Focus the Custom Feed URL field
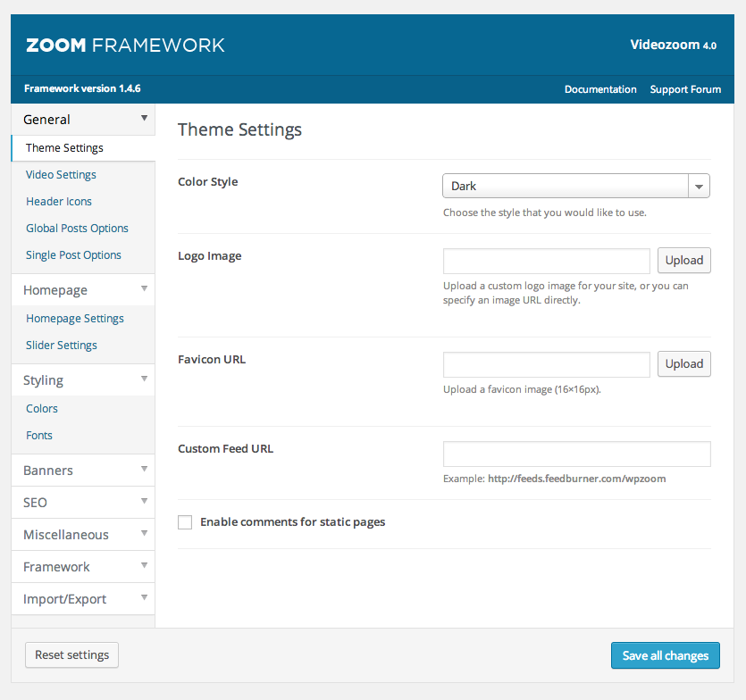746x700 pixels. click(x=576, y=454)
